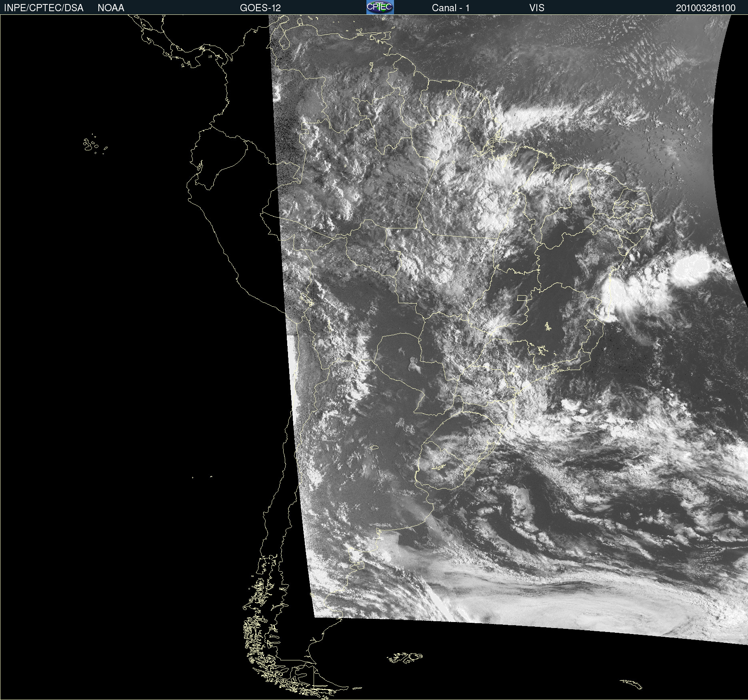Click the CPTEC logo in the header
Viewport: 748px width, 700px height.
click(380, 7)
